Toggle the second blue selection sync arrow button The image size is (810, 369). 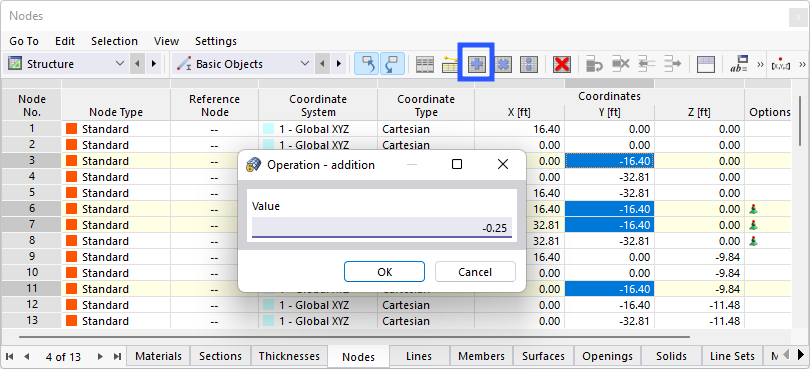392,64
